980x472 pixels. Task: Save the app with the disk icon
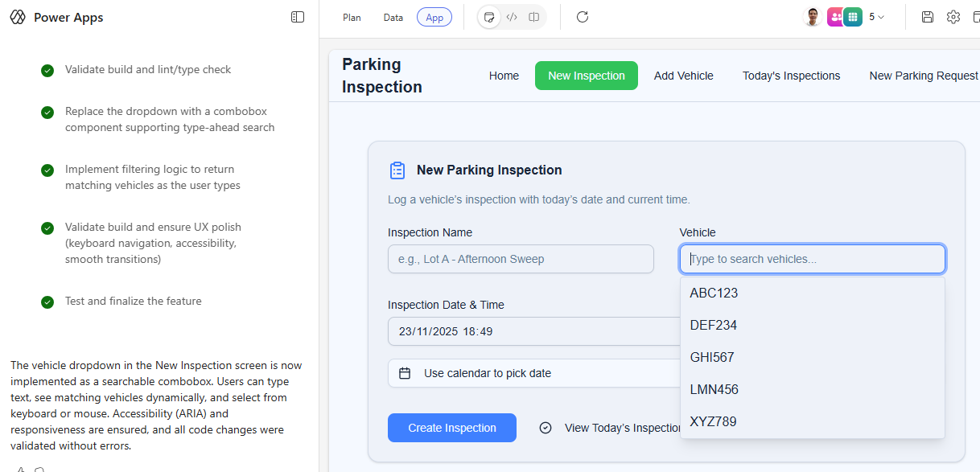tap(928, 17)
